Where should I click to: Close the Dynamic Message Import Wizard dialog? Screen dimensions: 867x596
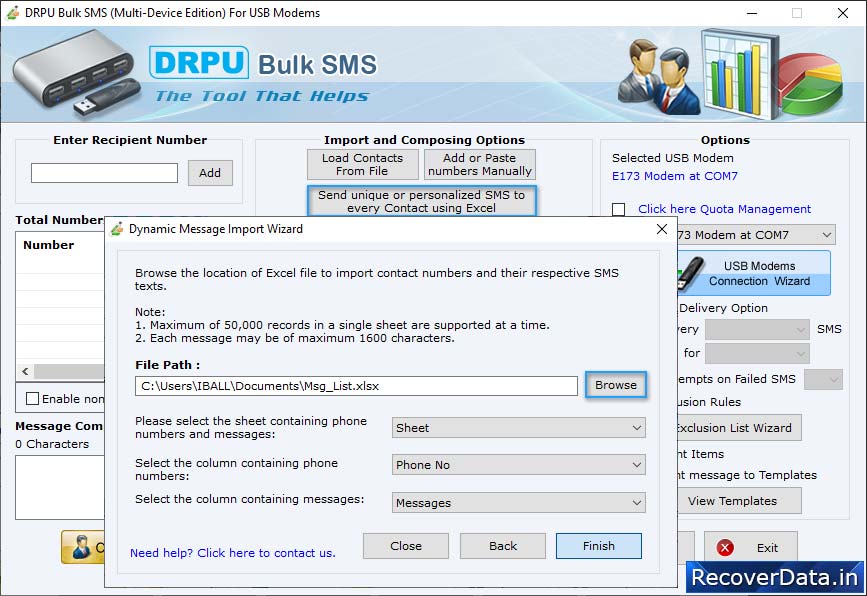[661, 229]
